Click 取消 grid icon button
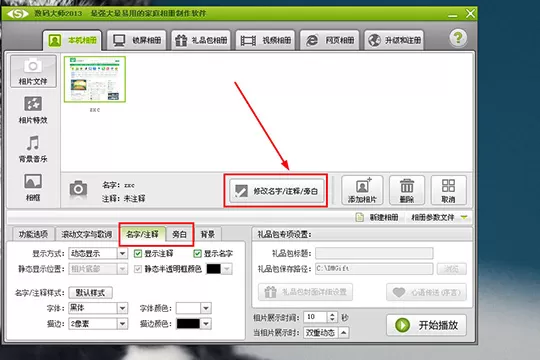This screenshot has width=540, height=360. point(448,190)
